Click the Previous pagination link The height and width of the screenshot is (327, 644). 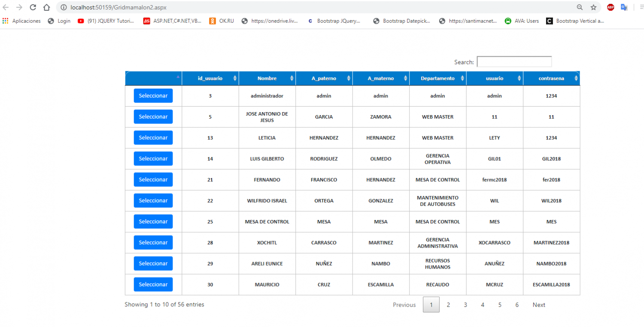[x=404, y=305]
